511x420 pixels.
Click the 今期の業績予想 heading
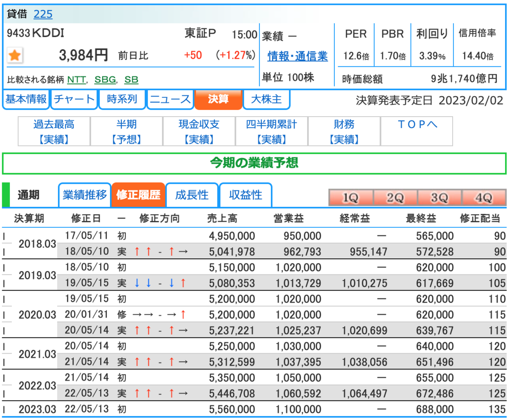coord(254,163)
